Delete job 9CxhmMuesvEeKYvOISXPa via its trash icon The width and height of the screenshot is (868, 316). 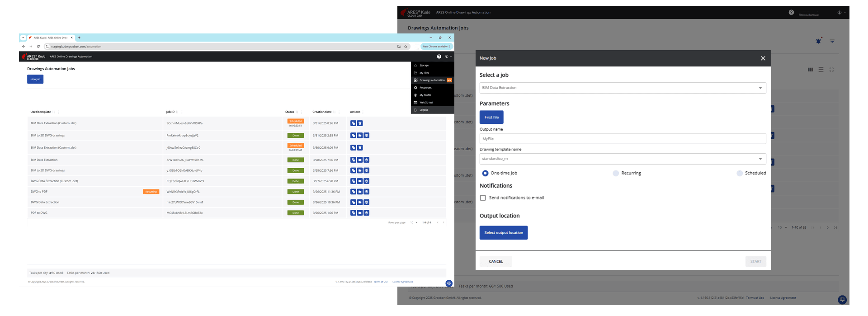(x=360, y=123)
